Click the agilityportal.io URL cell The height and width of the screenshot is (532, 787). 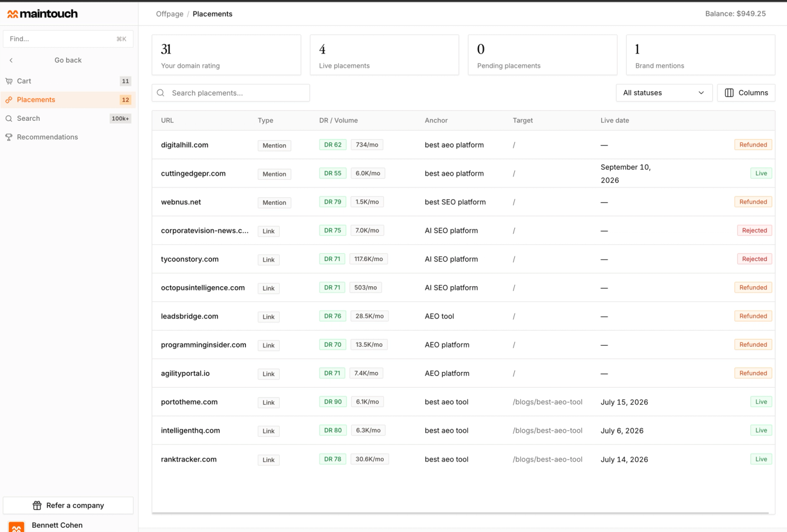click(185, 374)
